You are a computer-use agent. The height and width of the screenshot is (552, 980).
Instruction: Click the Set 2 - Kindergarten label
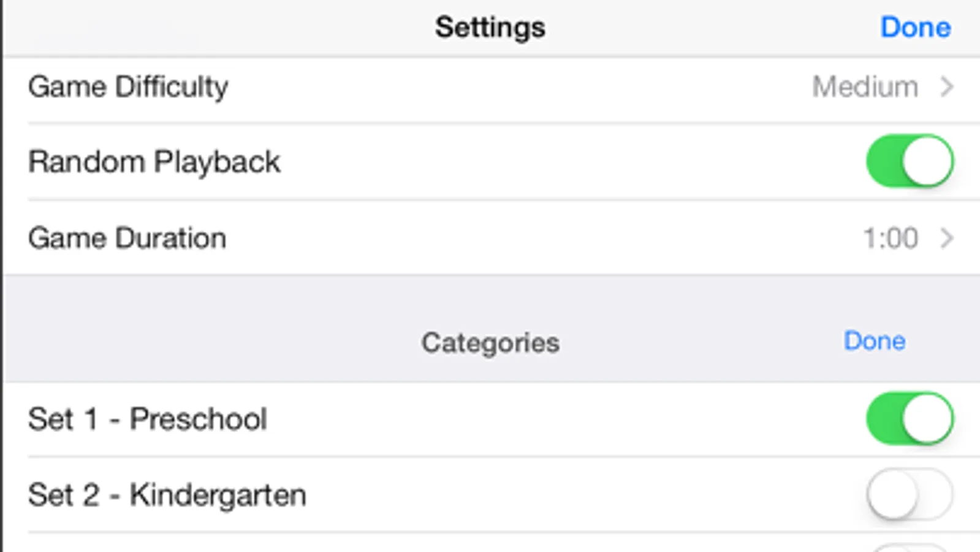[167, 495]
